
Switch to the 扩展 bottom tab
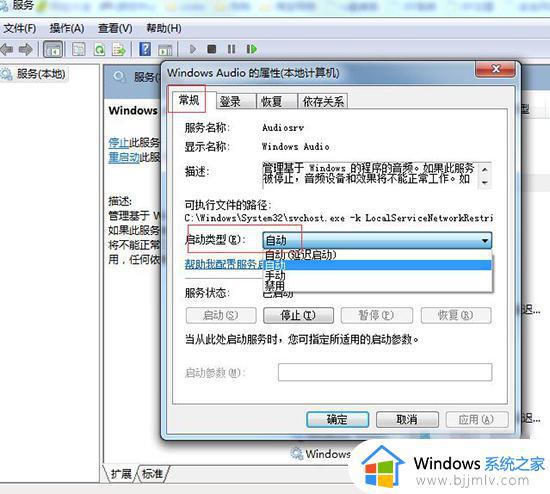point(121,474)
